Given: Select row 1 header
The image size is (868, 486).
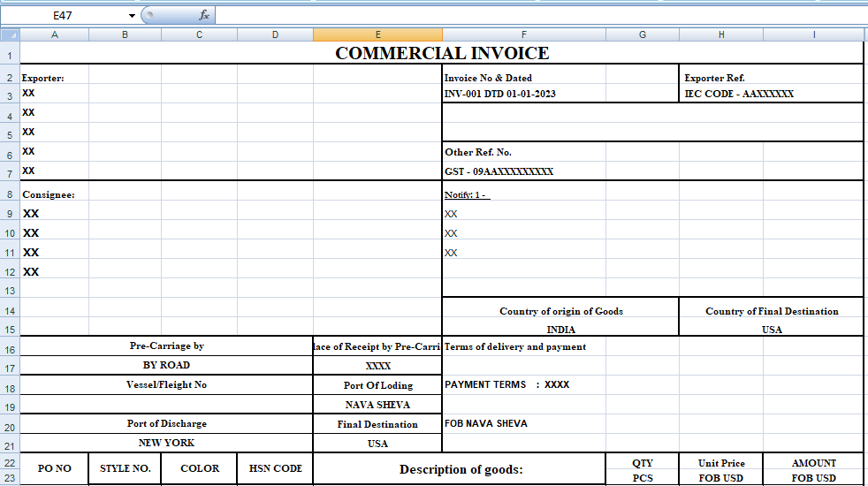Looking at the screenshot, I should coord(10,54).
